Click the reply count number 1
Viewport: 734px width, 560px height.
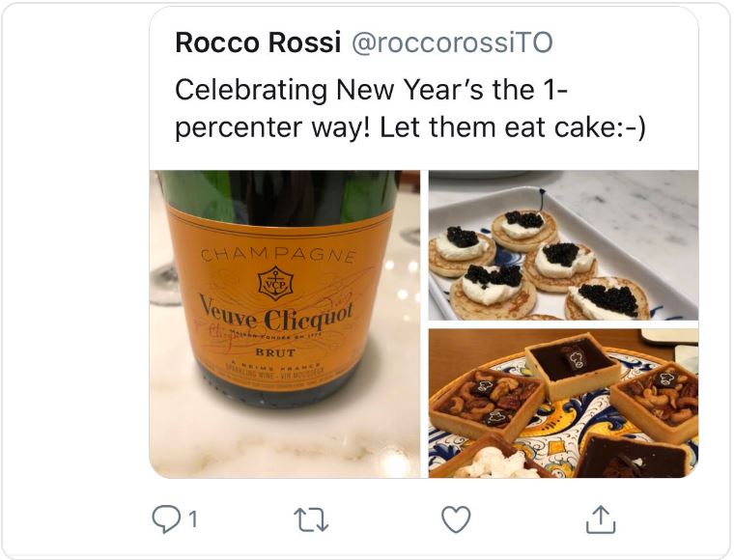[x=192, y=520]
